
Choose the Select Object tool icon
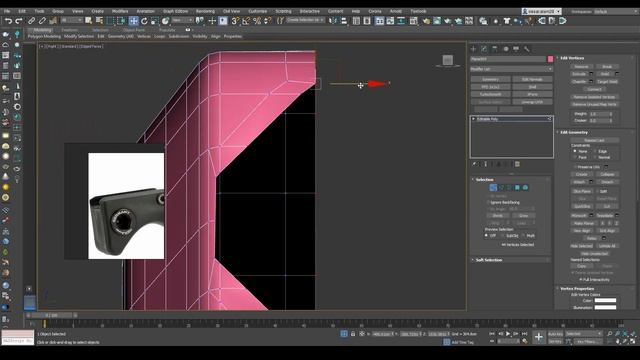89,20
